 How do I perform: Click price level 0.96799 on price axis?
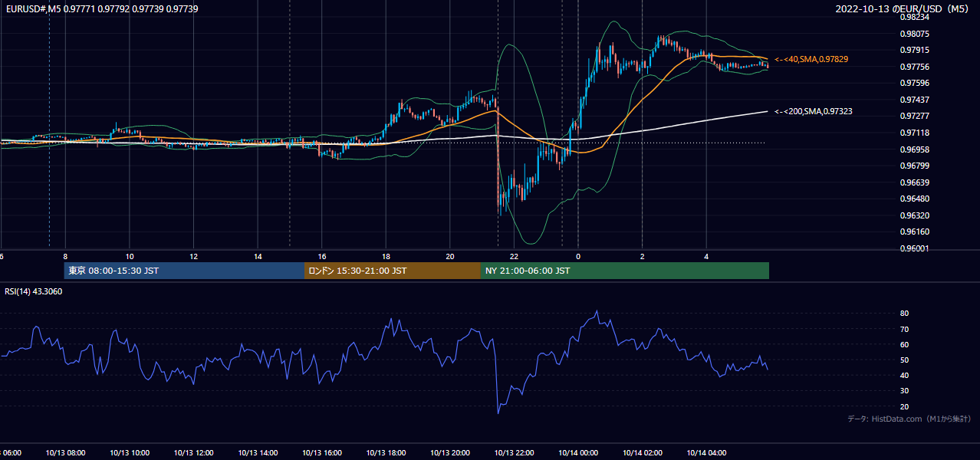click(914, 166)
